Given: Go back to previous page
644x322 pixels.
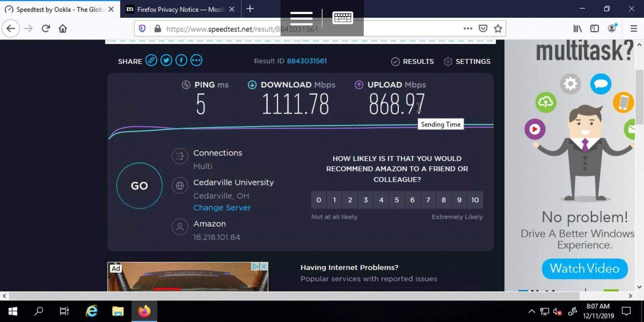Looking at the screenshot, I should 11,29.
